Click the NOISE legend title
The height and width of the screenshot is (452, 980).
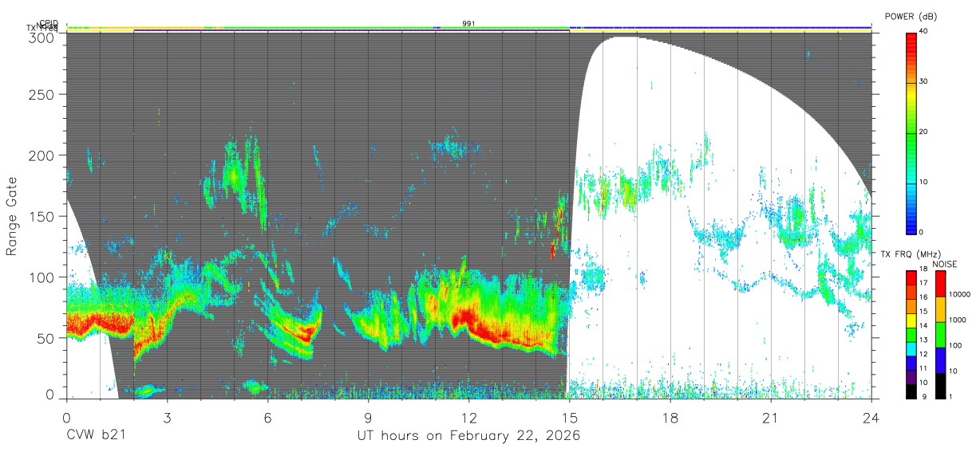[x=946, y=264]
